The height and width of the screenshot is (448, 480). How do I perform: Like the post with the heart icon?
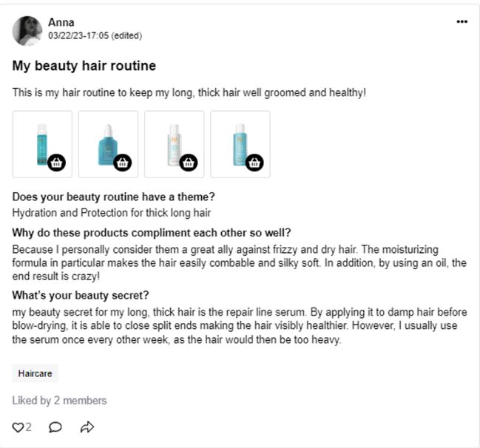[18, 427]
